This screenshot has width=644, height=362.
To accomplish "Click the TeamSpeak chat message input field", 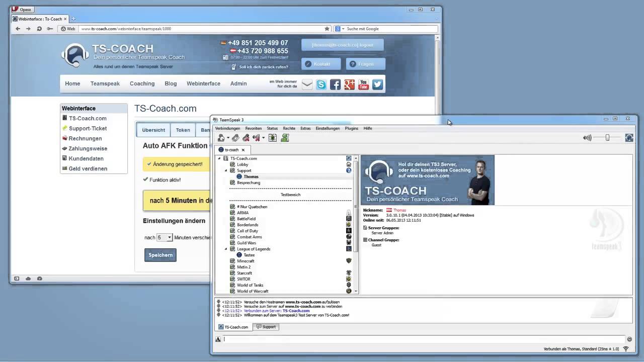I will click(x=424, y=339).
